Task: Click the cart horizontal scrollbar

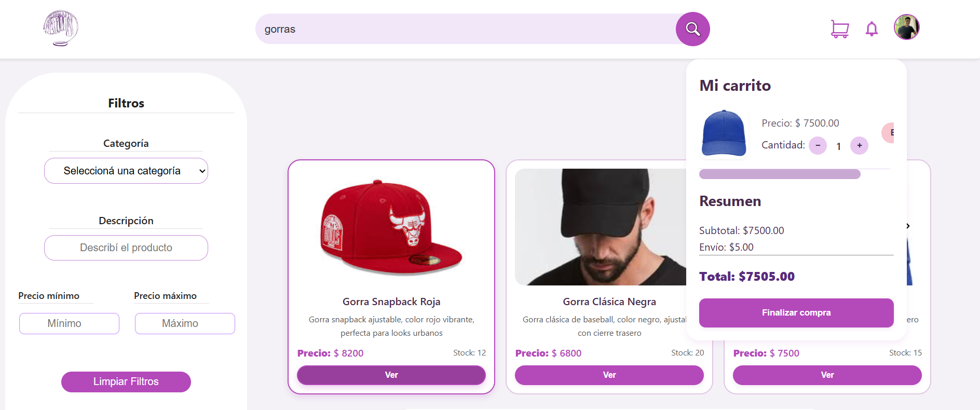Action: click(x=780, y=174)
